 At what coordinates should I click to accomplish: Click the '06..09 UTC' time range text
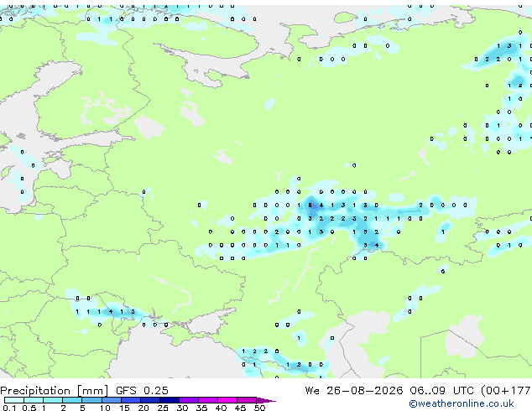pos(441,391)
